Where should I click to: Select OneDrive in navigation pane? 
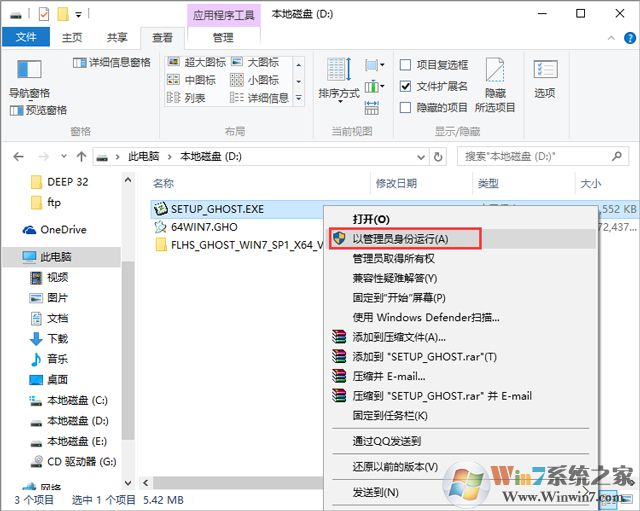(x=55, y=230)
